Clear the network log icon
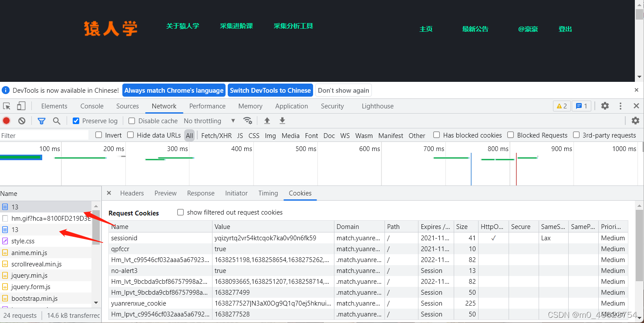 (x=22, y=121)
